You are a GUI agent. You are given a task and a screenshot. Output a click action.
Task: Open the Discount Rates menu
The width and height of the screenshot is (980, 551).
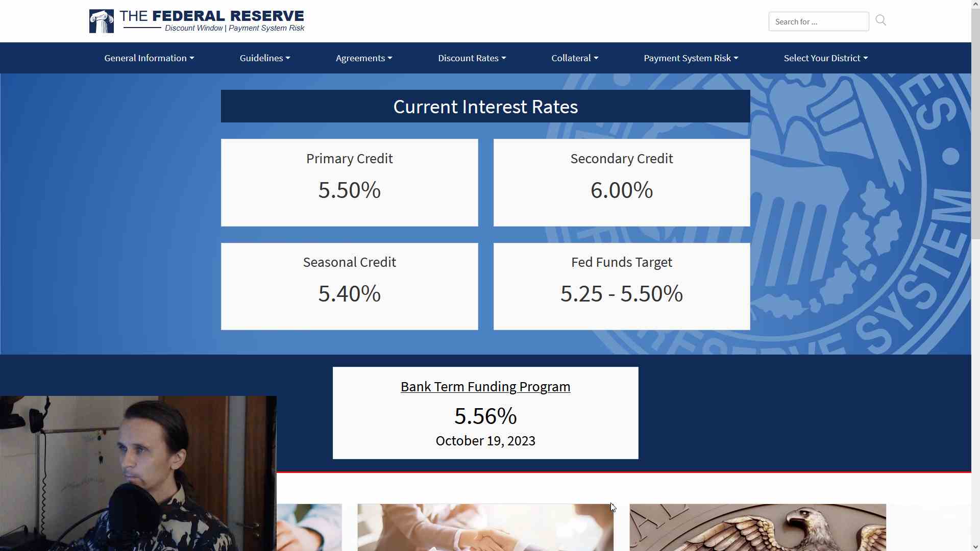(472, 58)
